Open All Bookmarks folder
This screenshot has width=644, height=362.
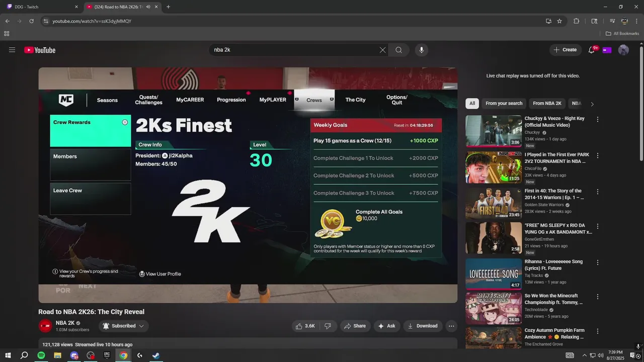click(622, 34)
